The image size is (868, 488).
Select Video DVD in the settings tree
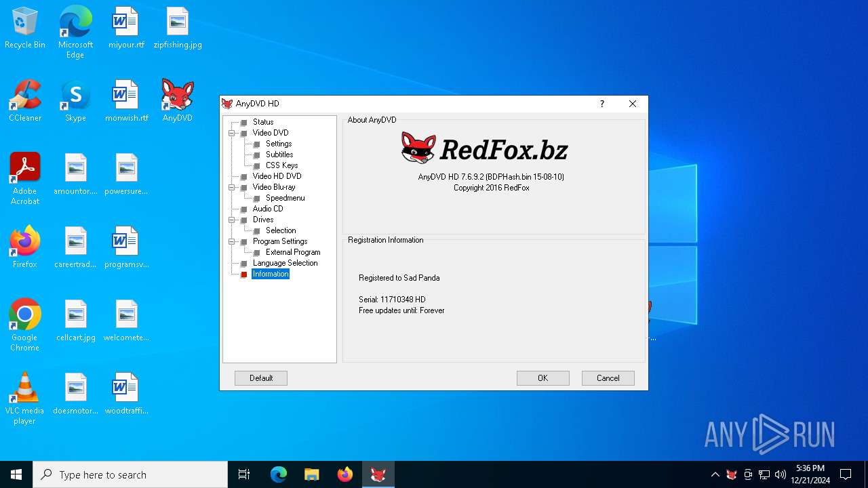271,133
